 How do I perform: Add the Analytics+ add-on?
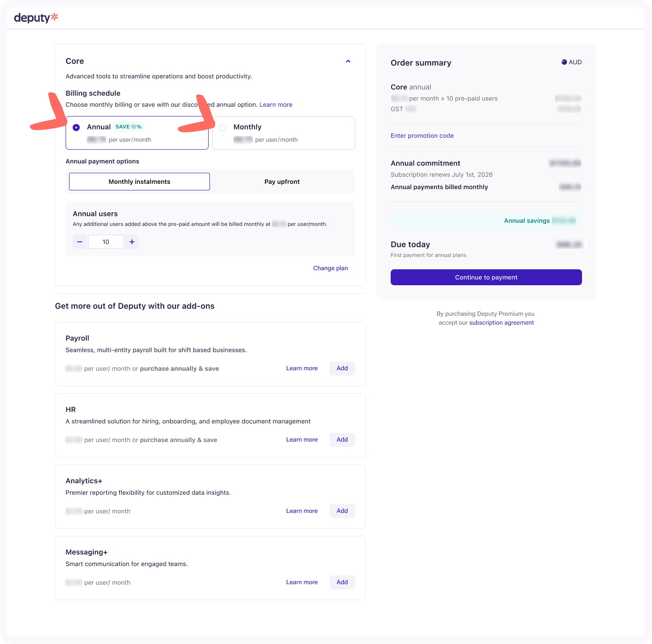(x=342, y=511)
